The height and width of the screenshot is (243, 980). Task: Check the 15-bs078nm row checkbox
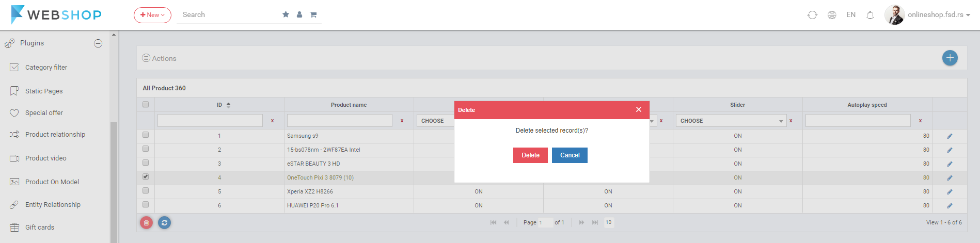pyautogui.click(x=146, y=149)
